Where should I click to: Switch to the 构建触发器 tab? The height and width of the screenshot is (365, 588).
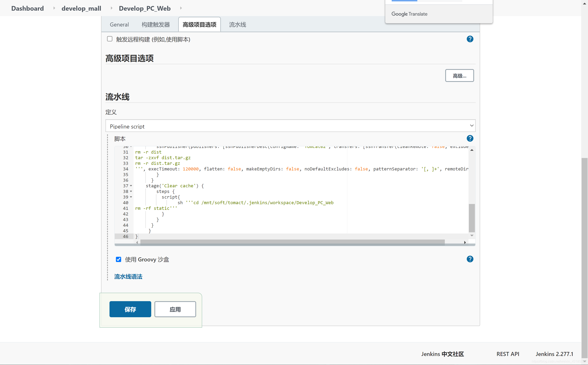(155, 25)
